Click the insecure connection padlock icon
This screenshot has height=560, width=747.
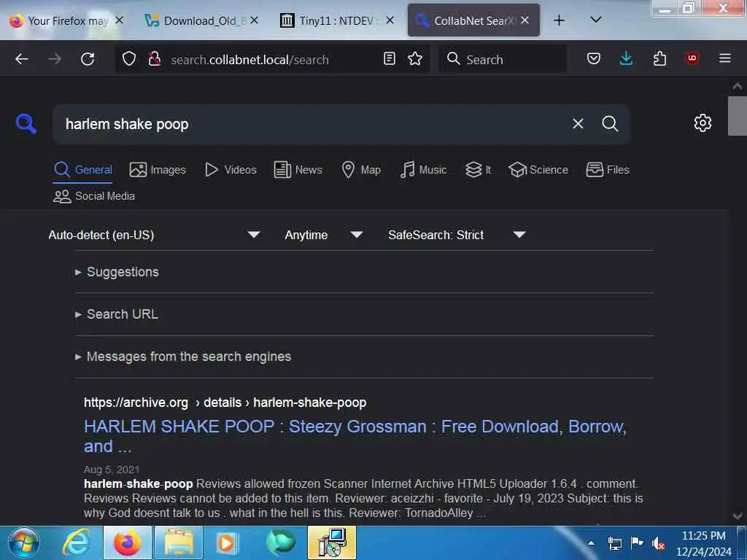pyautogui.click(x=155, y=59)
